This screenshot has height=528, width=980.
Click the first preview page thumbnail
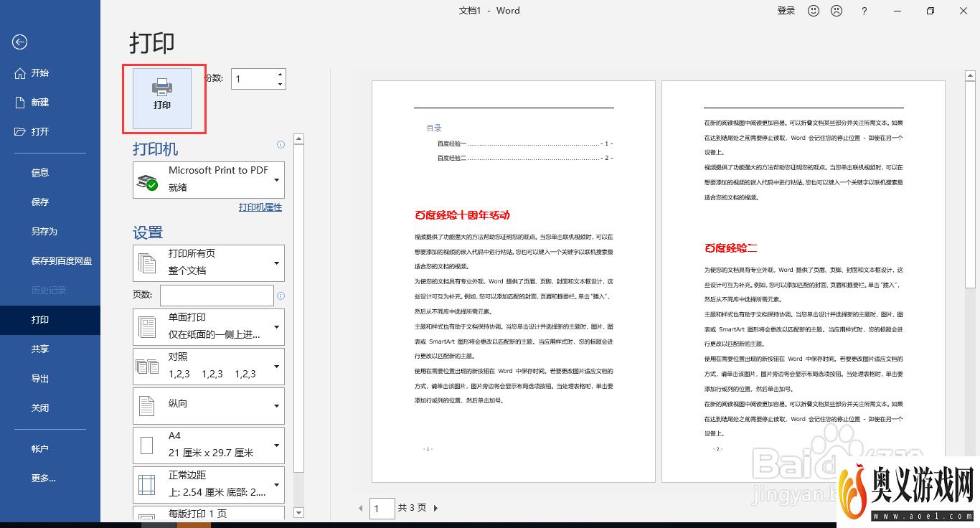(x=514, y=281)
